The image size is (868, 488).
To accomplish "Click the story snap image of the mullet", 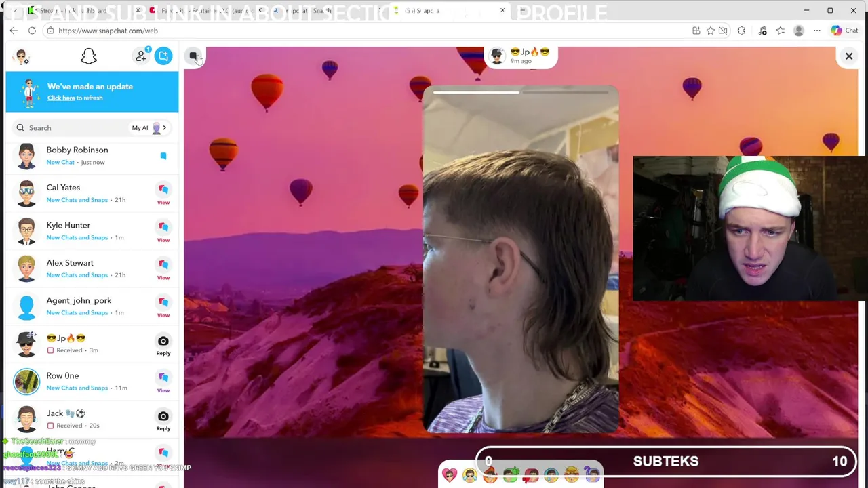I will click(x=521, y=260).
